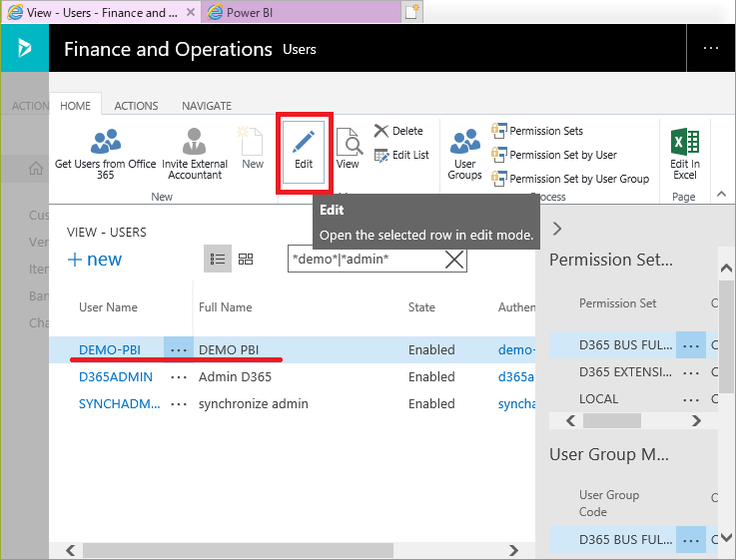Sort by User Name column header
This screenshot has width=736, height=560.
pos(108,307)
